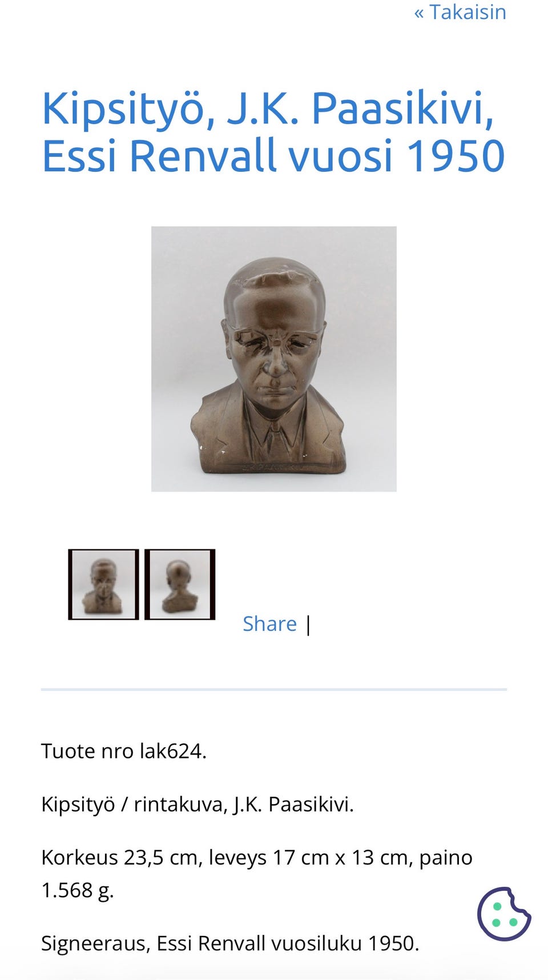Click the Share link
Screen dimensions: 548x980
(x=269, y=624)
